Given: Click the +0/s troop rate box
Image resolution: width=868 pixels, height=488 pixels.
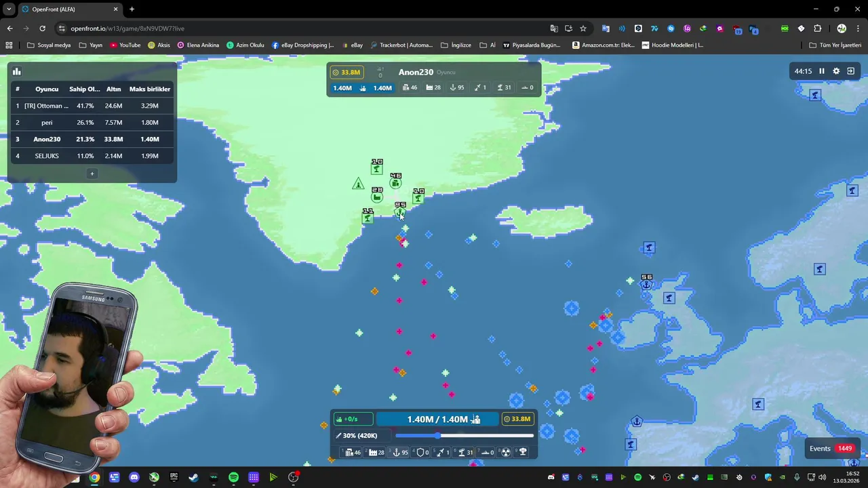Looking at the screenshot, I should [353, 419].
